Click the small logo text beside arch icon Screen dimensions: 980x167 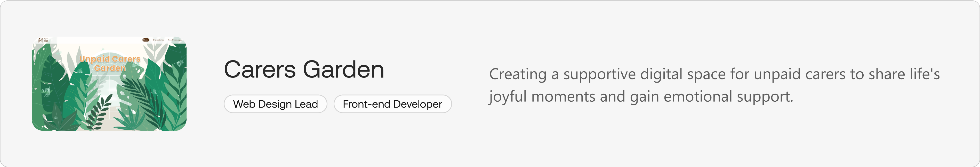[46, 40]
